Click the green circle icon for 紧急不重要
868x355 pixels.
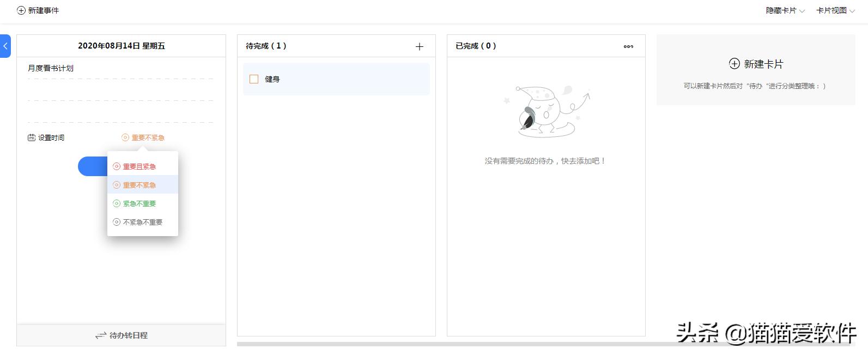[x=117, y=203]
